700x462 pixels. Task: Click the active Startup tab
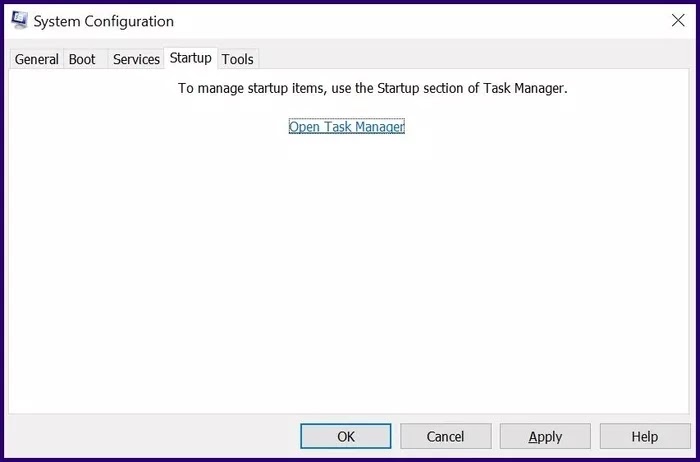click(x=191, y=58)
